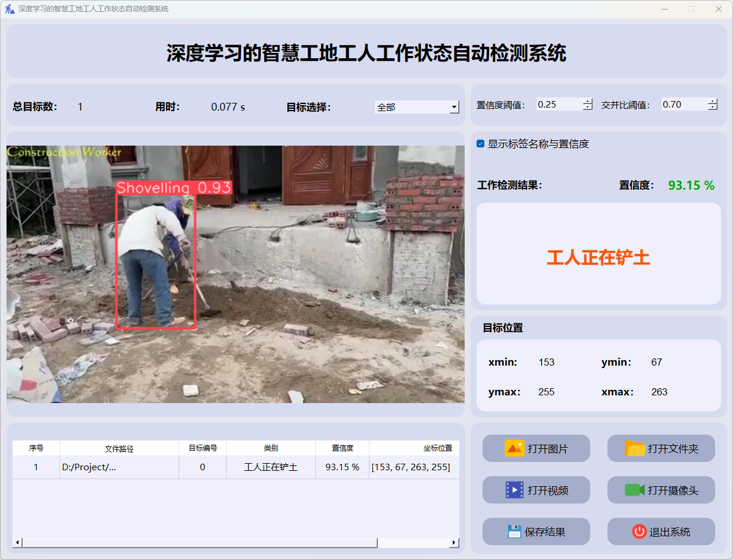Click the red power icon to exit system

pyautogui.click(x=639, y=531)
